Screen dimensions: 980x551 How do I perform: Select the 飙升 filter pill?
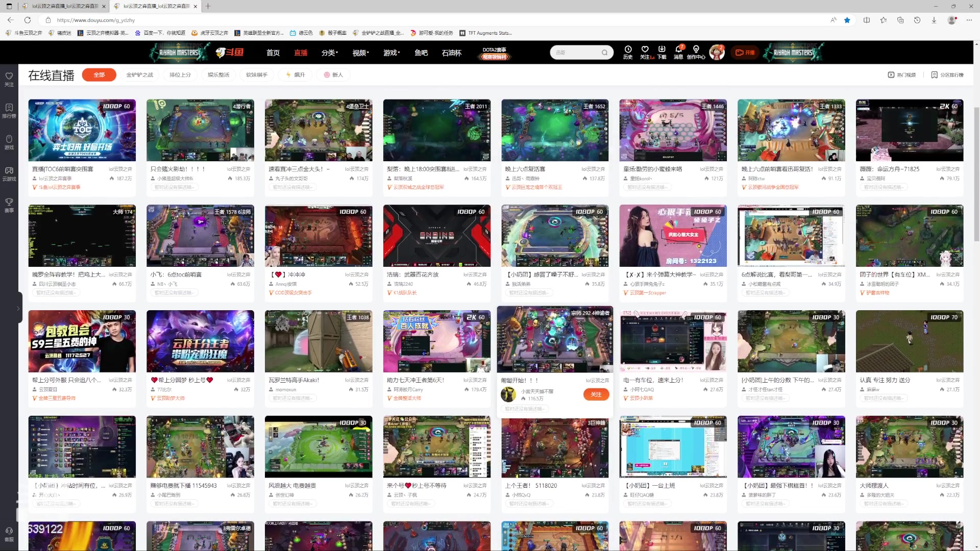[x=296, y=75]
